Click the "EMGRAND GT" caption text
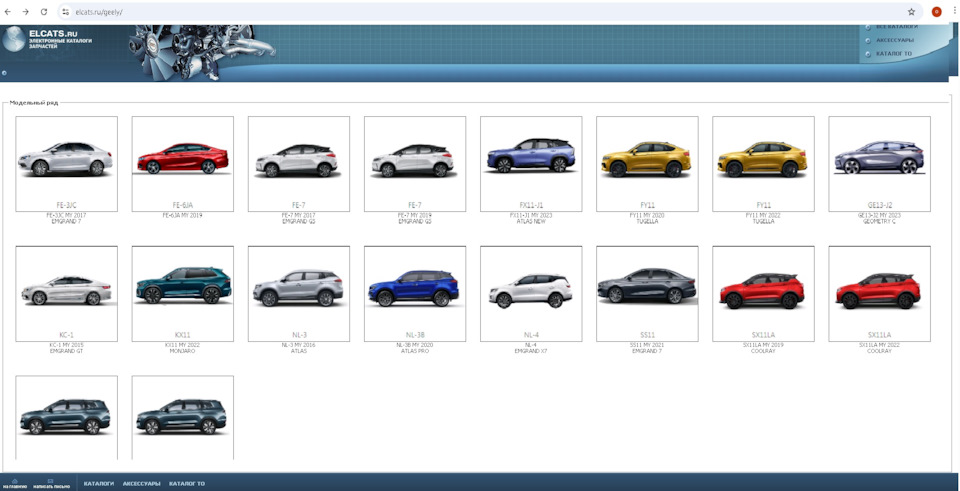Image resolution: width=960 pixels, height=491 pixels. click(66, 351)
